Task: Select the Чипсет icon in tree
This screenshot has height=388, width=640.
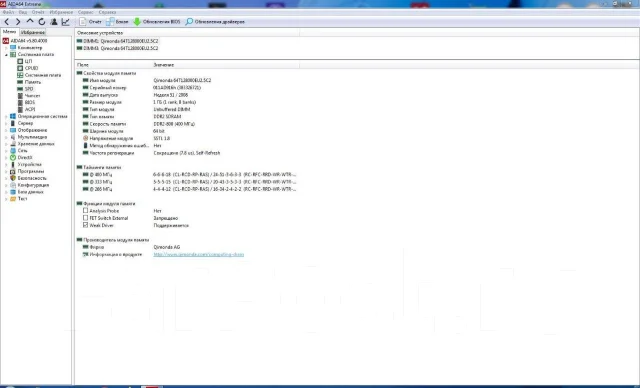Action: 20,95
